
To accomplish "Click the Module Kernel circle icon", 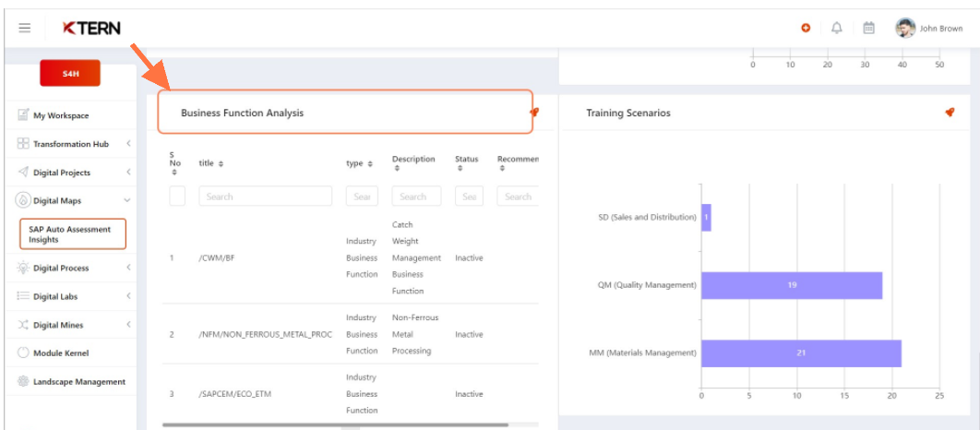I will coord(23,353).
